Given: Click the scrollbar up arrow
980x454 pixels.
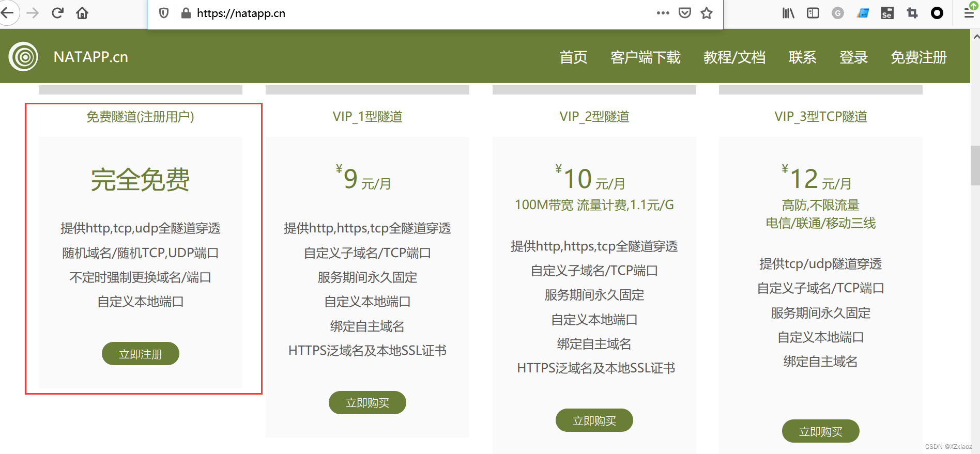Looking at the screenshot, I should pyautogui.click(x=976, y=37).
